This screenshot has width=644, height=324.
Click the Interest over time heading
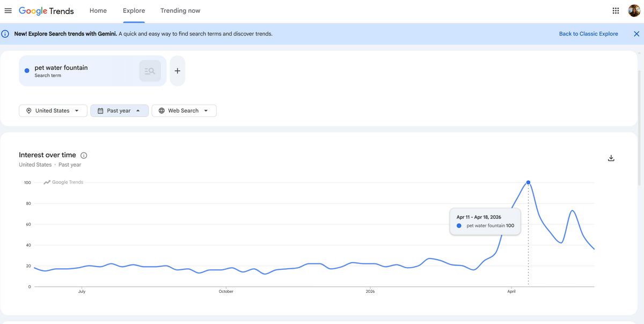[x=47, y=155]
